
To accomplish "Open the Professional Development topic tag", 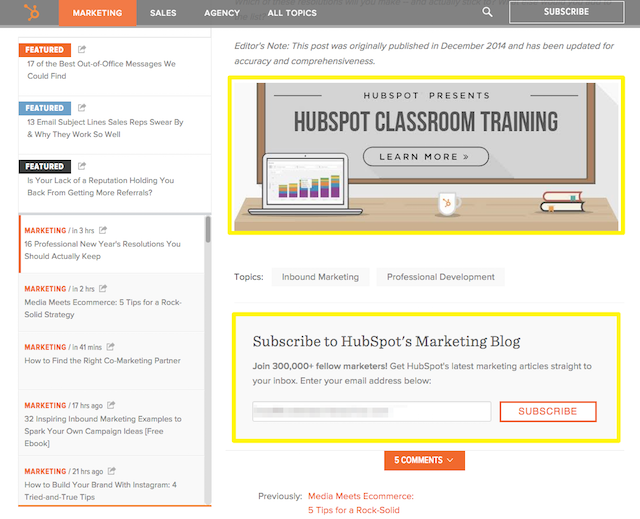I will pos(440,277).
